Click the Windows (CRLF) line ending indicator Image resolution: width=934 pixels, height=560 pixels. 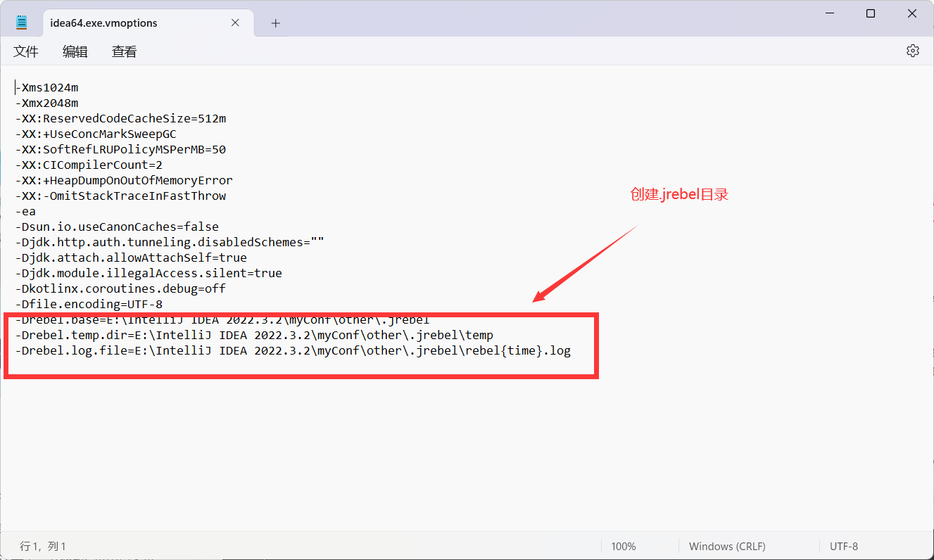tap(727, 546)
